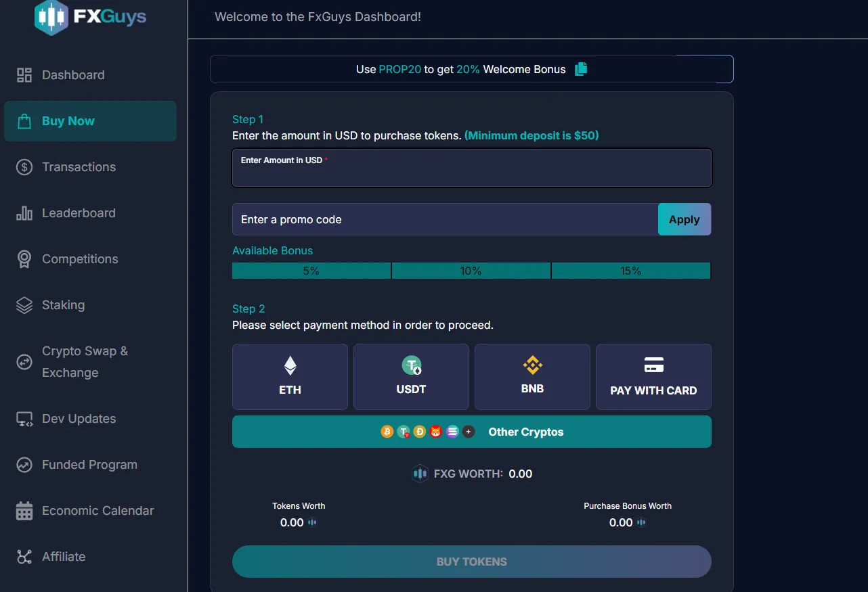Image resolution: width=868 pixels, height=592 pixels.
Task: Select ETH as payment method
Action: 290,377
